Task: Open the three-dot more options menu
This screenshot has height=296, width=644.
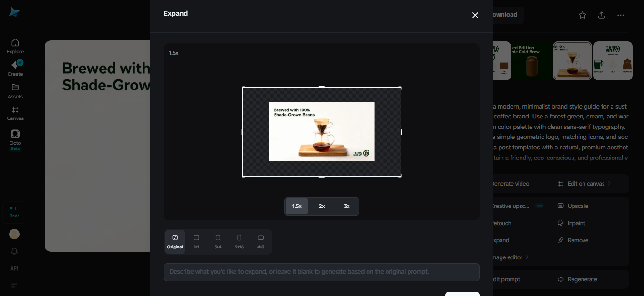Action: pos(621,15)
